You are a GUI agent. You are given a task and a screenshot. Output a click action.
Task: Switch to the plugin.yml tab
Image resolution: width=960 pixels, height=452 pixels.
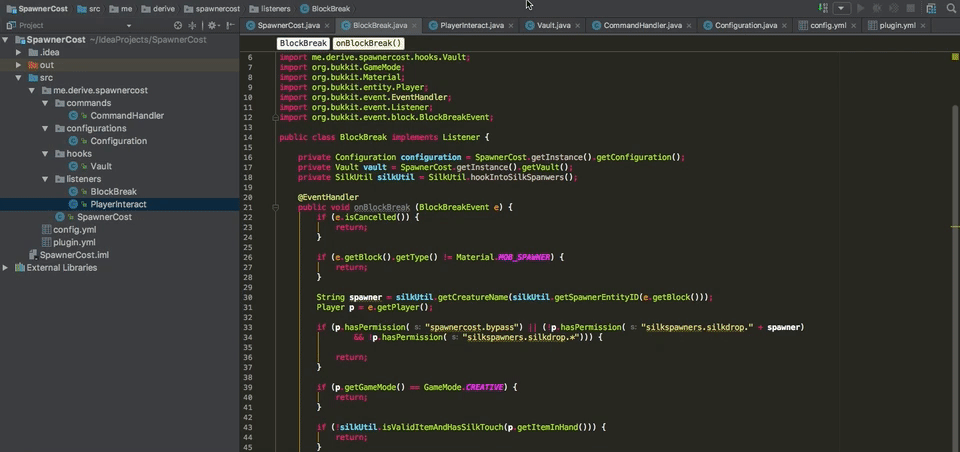pos(898,26)
